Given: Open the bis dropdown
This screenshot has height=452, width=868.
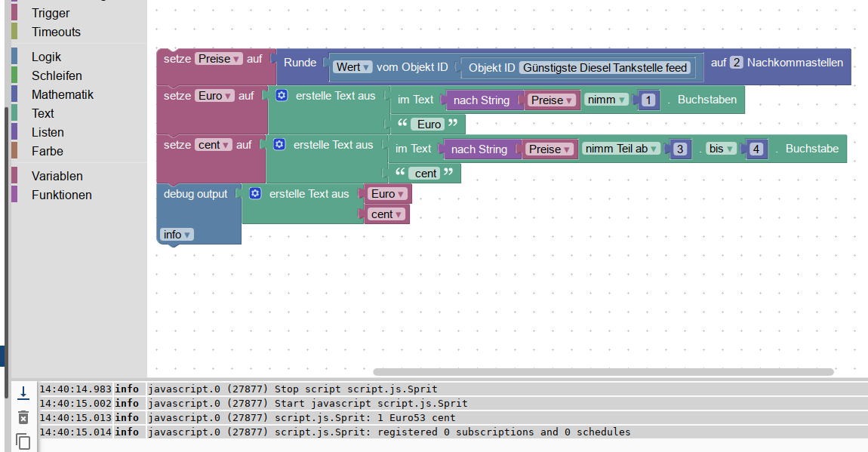Looking at the screenshot, I should 722,148.
